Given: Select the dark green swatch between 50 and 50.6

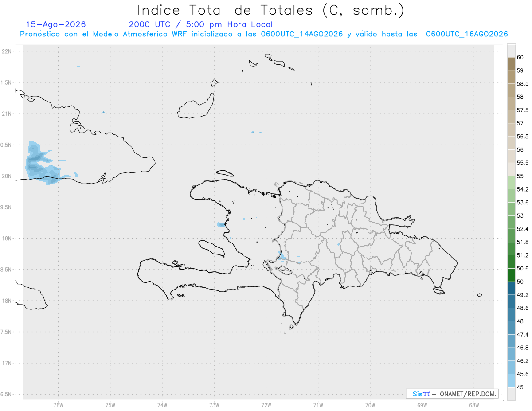Looking at the screenshot, I should pyautogui.click(x=511, y=275).
